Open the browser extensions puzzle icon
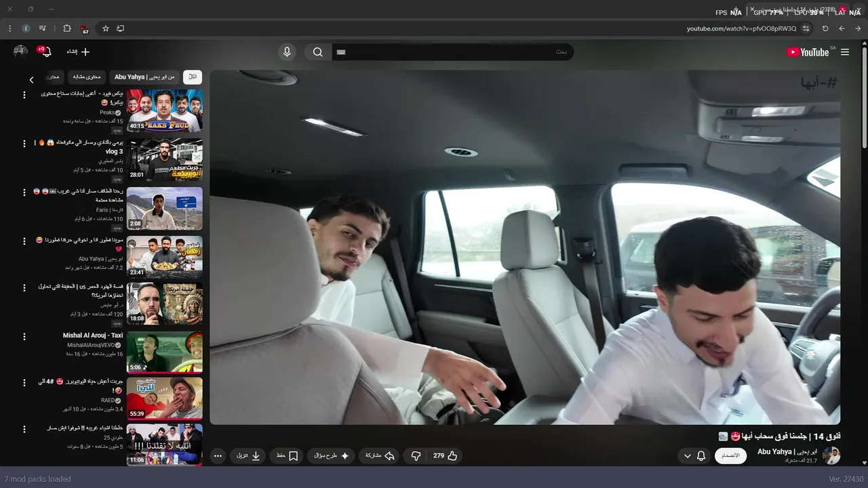This screenshot has height=488, width=868. click(66, 28)
